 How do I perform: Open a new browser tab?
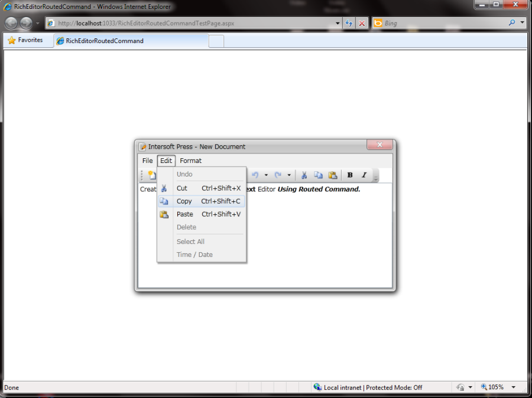(x=216, y=41)
